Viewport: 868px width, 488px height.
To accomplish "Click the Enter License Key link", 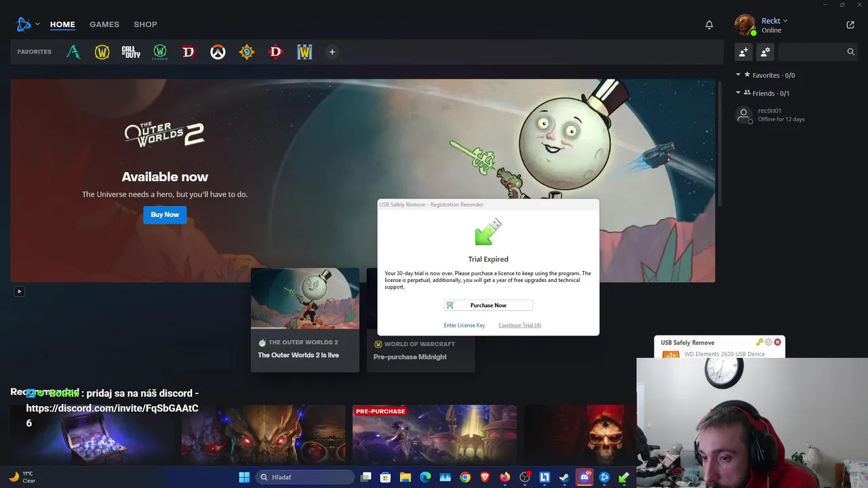I will point(465,325).
